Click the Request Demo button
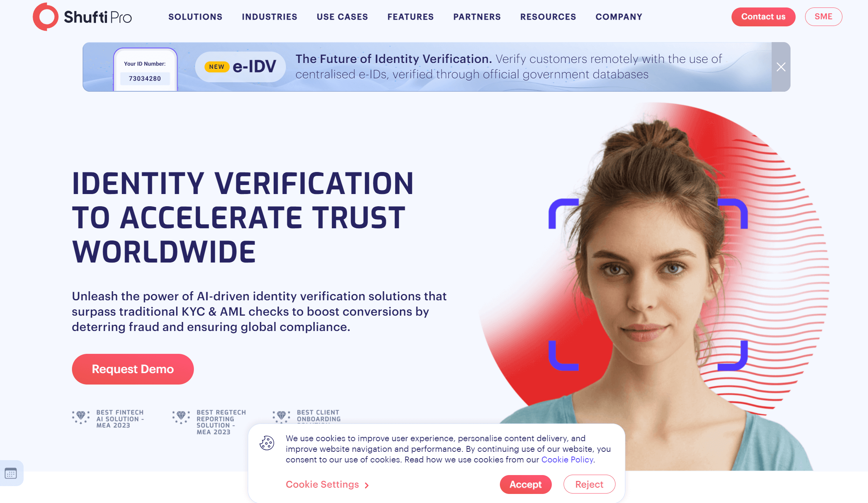Screen dimensions: 868x503 [x=133, y=369]
